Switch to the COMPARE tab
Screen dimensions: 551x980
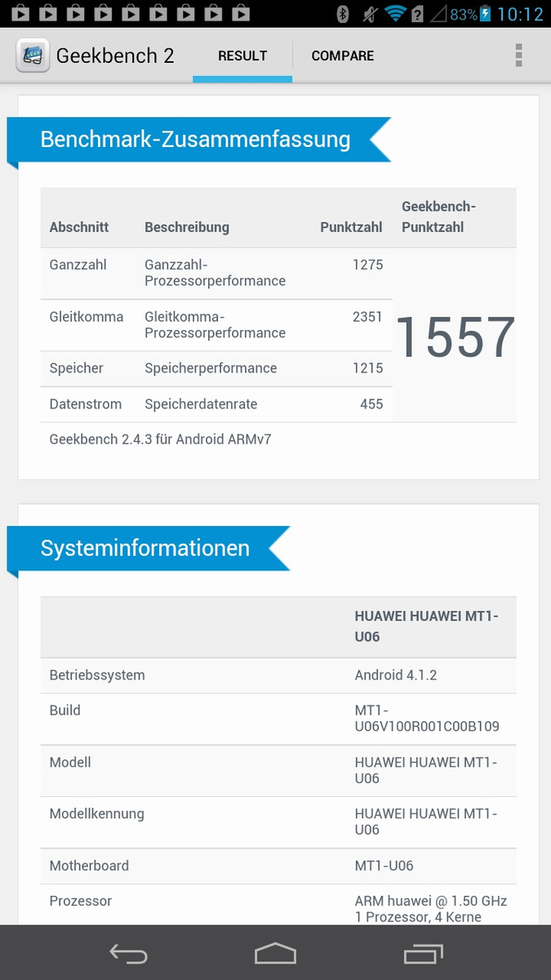tap(343, 56)
